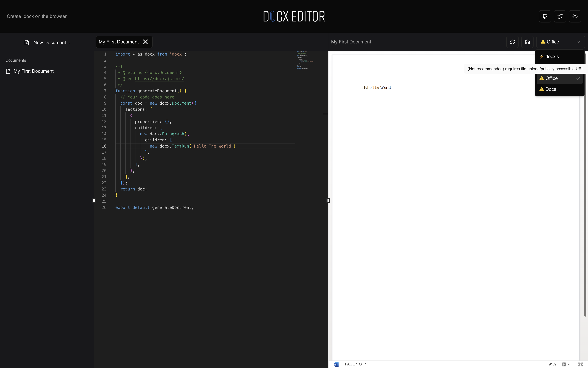This screenshot has width=588, height=368.
Task: Click 'new docx.Paragraph({' on line 14
Action: (165, 134)
